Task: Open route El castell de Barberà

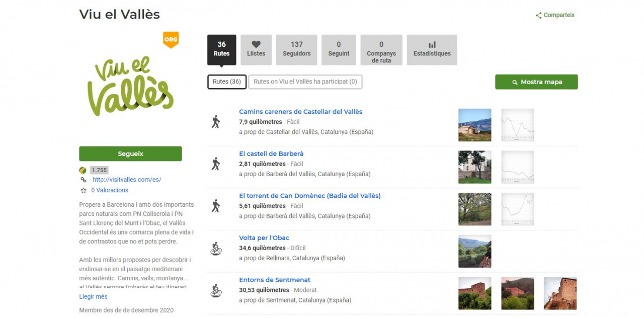Action: [x=271, y=154]
